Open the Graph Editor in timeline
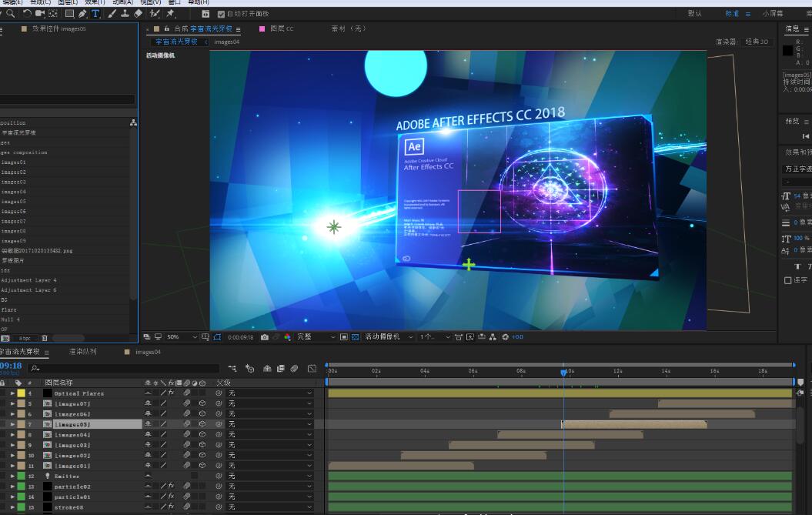812x515 pixels. (x=312, y=369)
